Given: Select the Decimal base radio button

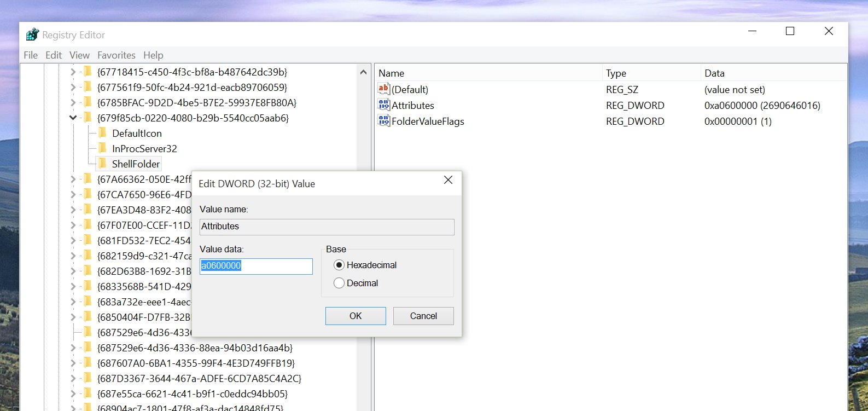Looking at the screenshot, I should (339, 283).
